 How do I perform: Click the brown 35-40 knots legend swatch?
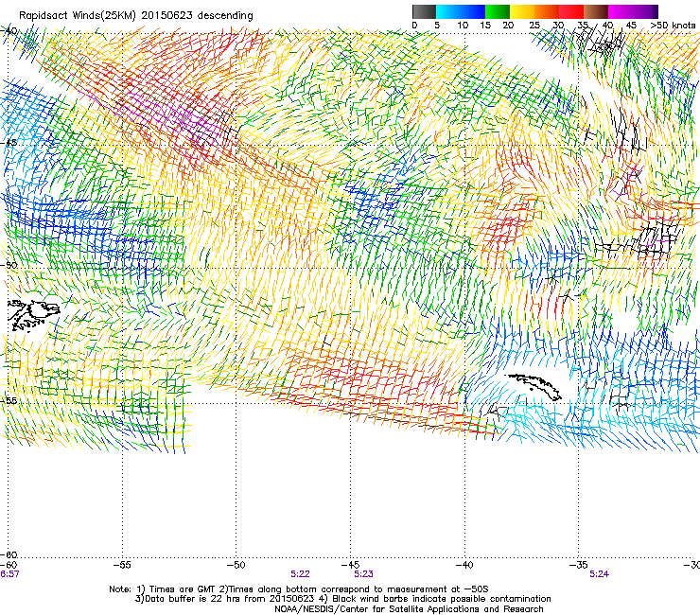tap(596, 11)
